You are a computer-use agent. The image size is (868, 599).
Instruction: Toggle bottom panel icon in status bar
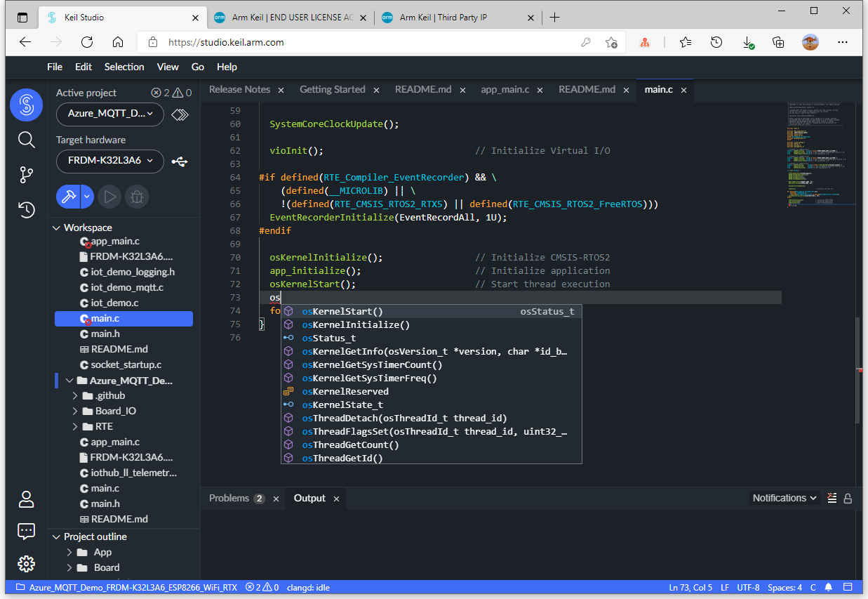click(848, 587)
